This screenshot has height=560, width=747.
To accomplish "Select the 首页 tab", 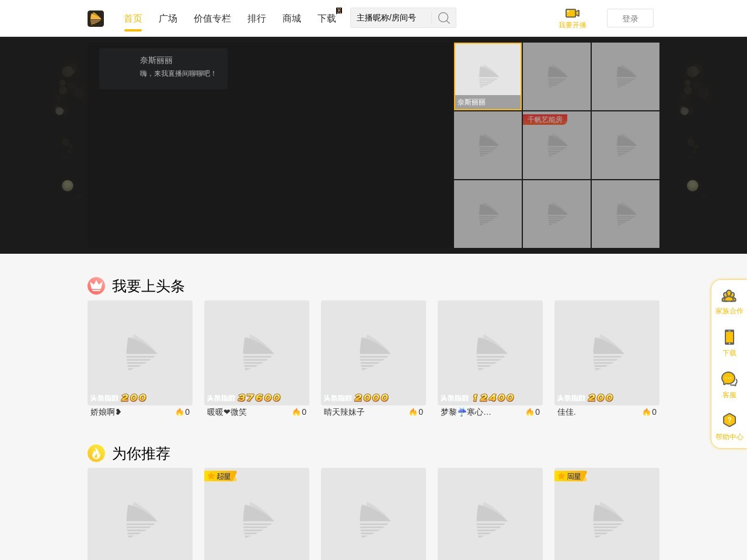I will pyautogui.click(x=133, y=19).
